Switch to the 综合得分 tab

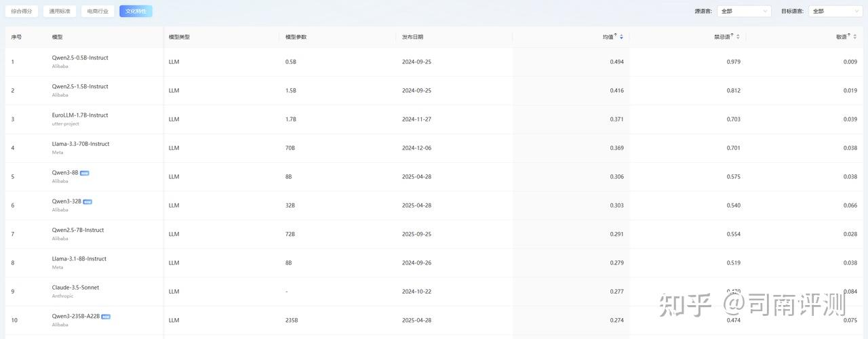point(22,11)
